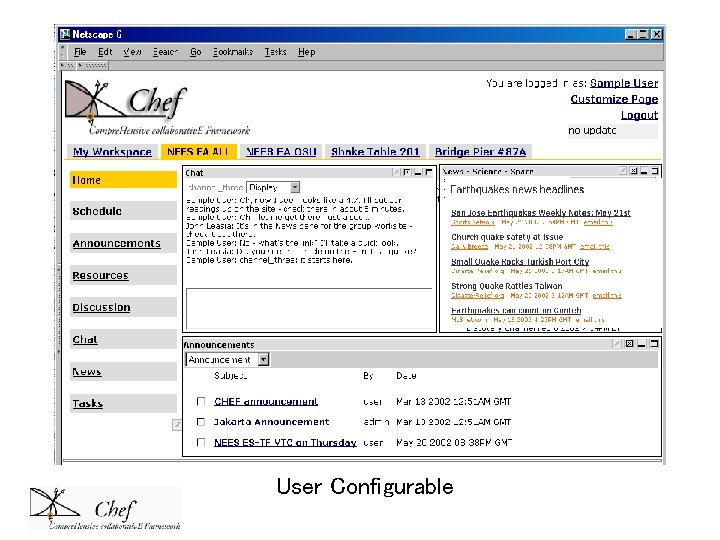Maximize the Chat panel
This screenshot has width=720, height=540.
click(x=429, y=172)
